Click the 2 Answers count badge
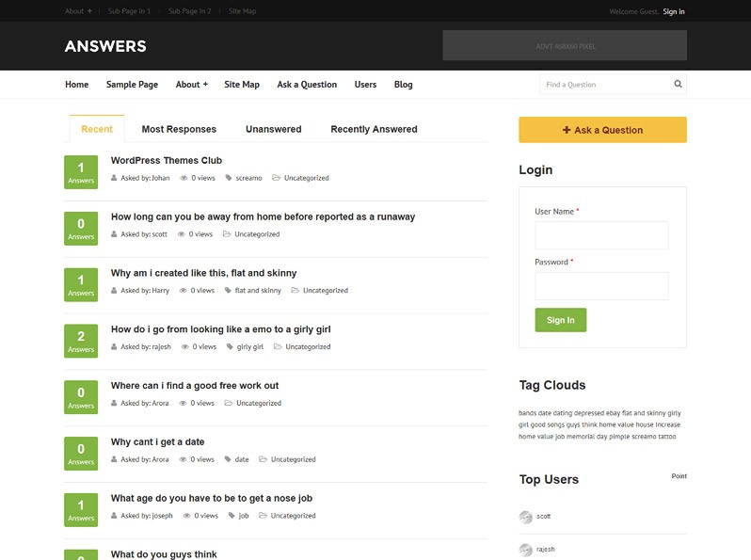Screen dimensions: 751x560 pos(81,341)
